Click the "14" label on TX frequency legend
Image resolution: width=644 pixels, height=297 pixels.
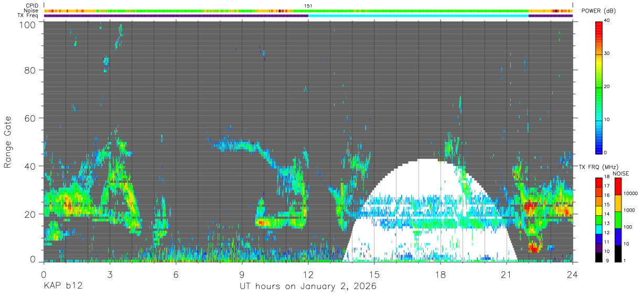point(607,214)
